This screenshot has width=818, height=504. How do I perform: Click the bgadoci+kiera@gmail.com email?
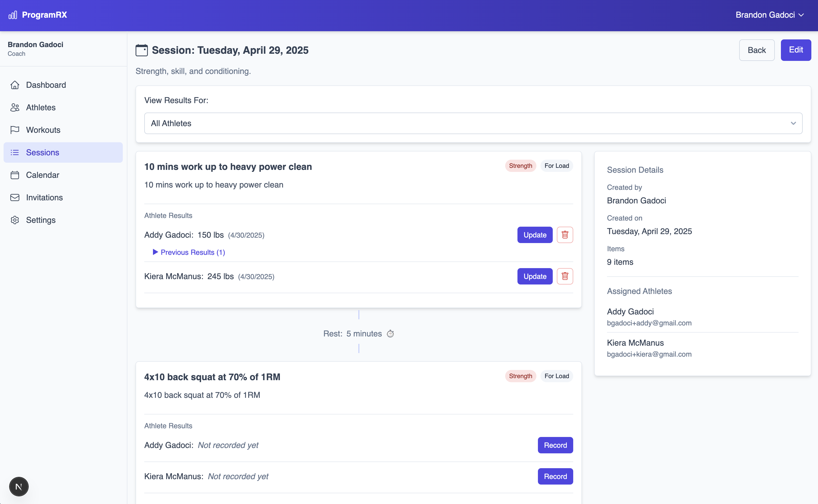coord(649,354)
